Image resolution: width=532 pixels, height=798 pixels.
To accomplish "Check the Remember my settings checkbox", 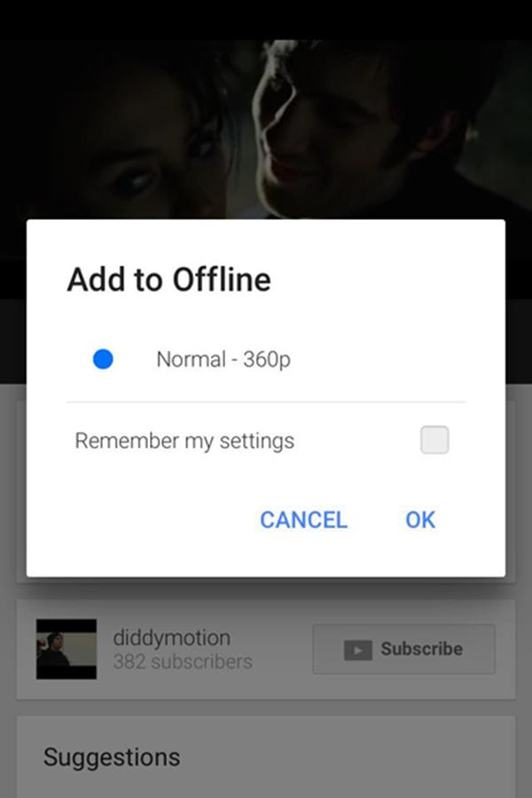I will [x=434, y=440].
